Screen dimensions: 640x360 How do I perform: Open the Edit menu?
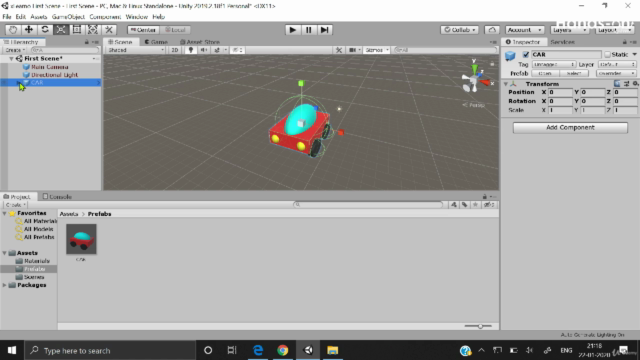point(20,17)
